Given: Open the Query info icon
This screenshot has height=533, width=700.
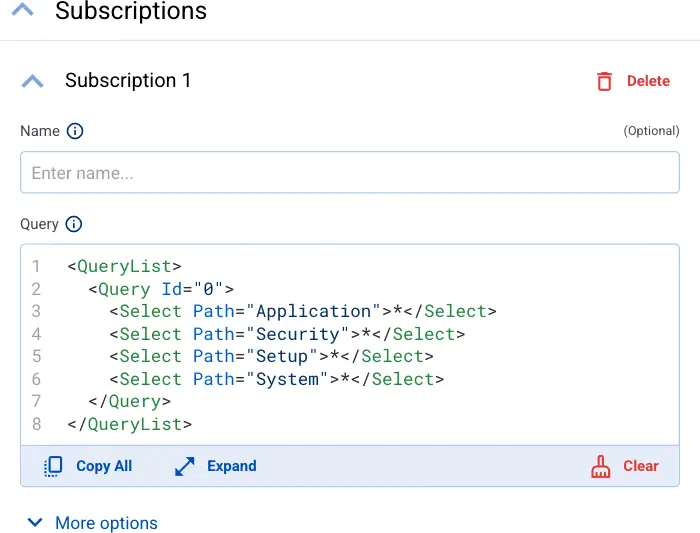Looking at the screenshot, I should point(74,224).
